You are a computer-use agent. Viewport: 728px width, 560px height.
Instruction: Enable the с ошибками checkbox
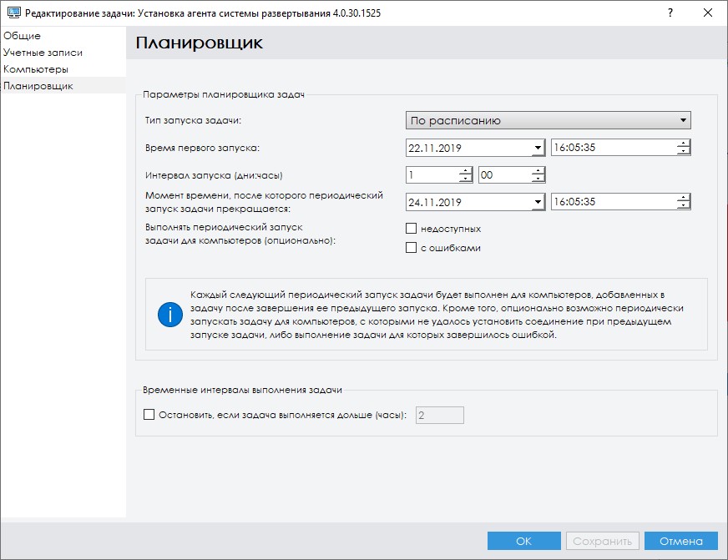[x=411, y=248]
